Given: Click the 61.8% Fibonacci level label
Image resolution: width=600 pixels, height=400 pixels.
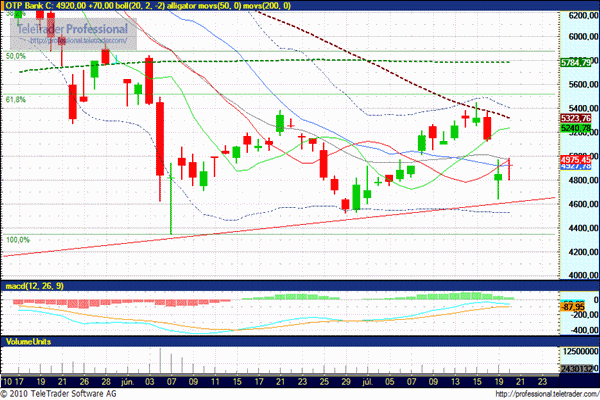Looking at the screenshot, I should [x=16, y=100].
